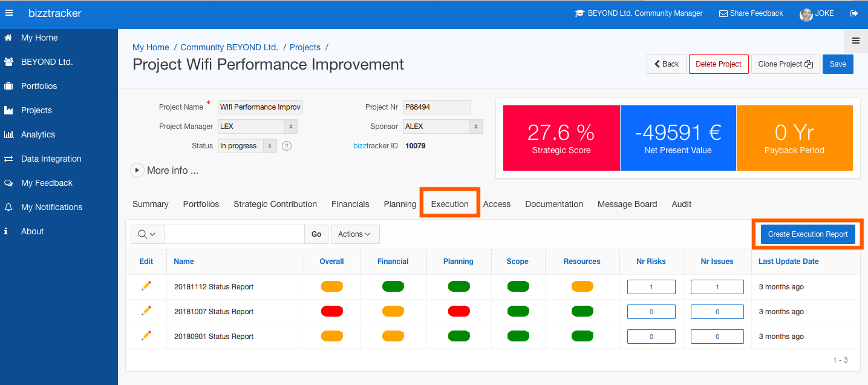Click the Status help question mark icon
868x385 pixels.
(287, 146)
